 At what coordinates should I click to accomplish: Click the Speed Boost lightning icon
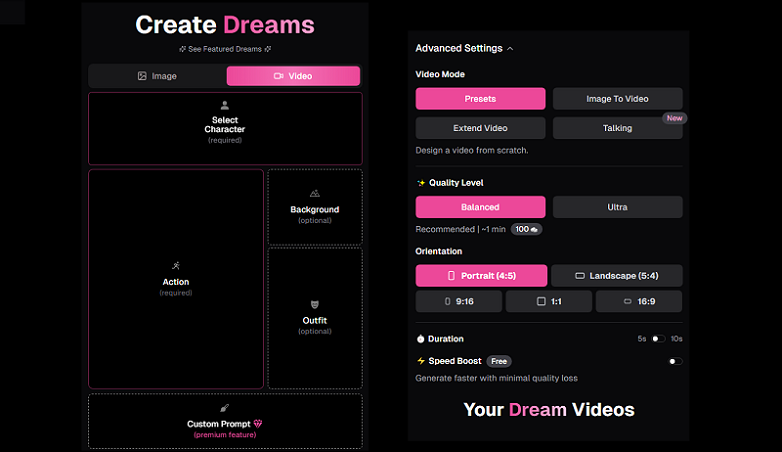(x=421, y=361)
